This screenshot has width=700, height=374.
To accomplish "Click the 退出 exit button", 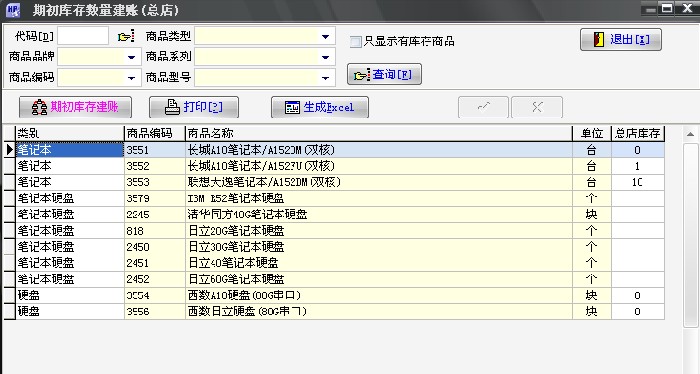I will (x=621, y=40).
